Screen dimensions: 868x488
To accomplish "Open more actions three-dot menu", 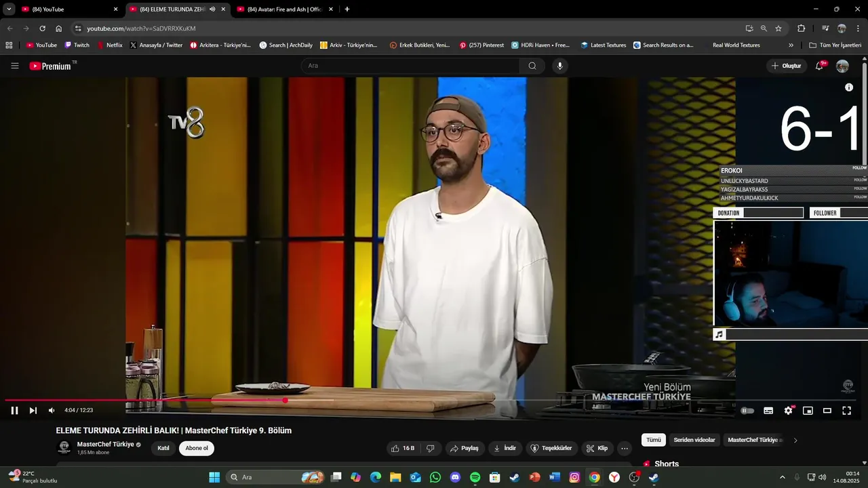I will point(625,448).
